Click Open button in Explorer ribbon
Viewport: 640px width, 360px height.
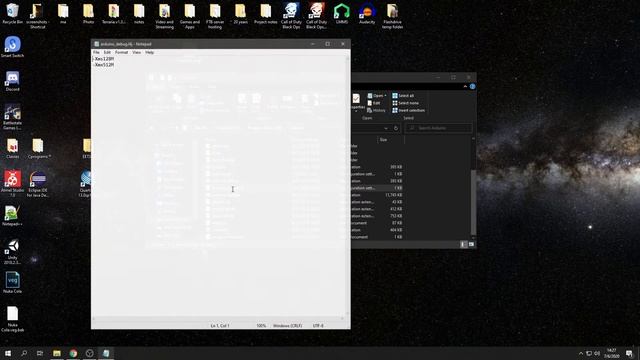click(376, 96)
